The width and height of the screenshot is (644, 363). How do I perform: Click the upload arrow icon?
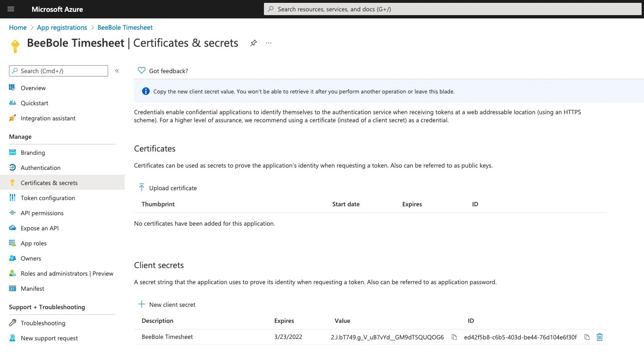tap(142, 187)
